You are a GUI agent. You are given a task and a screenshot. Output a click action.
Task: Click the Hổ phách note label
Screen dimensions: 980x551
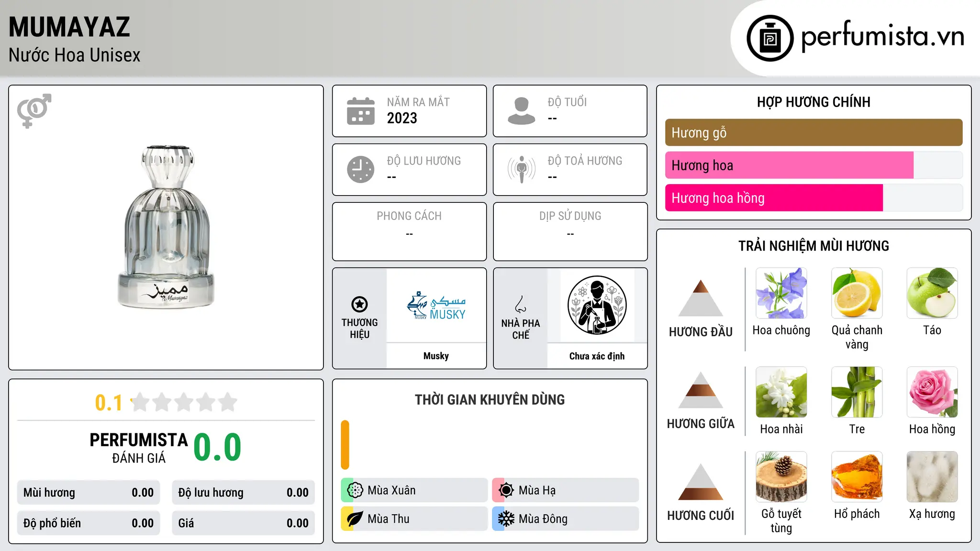coord(857,514)
